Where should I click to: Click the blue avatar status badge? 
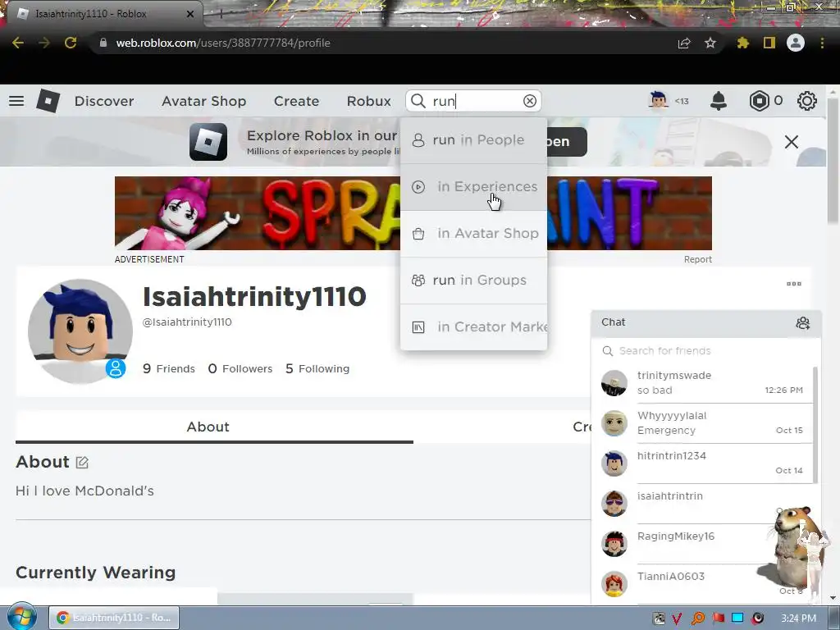(115, 368)
